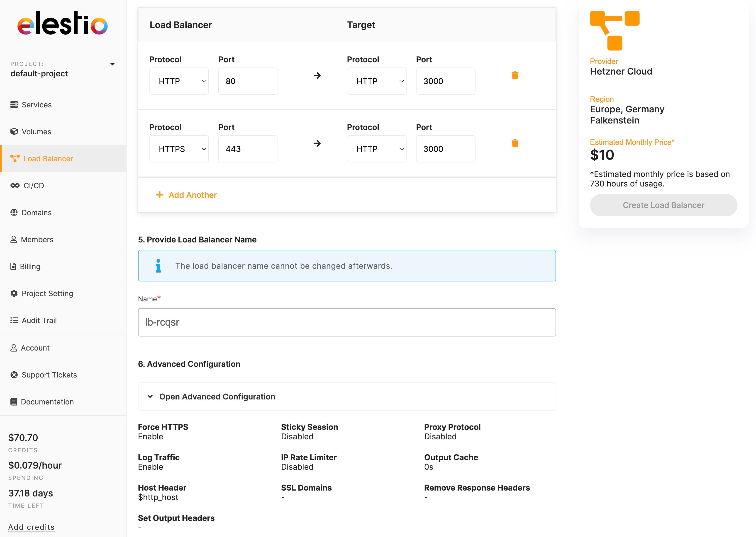The height and width of the screenshot is (537, 756).
Task: Open the Billing section
Action: (x=30, y=266)
